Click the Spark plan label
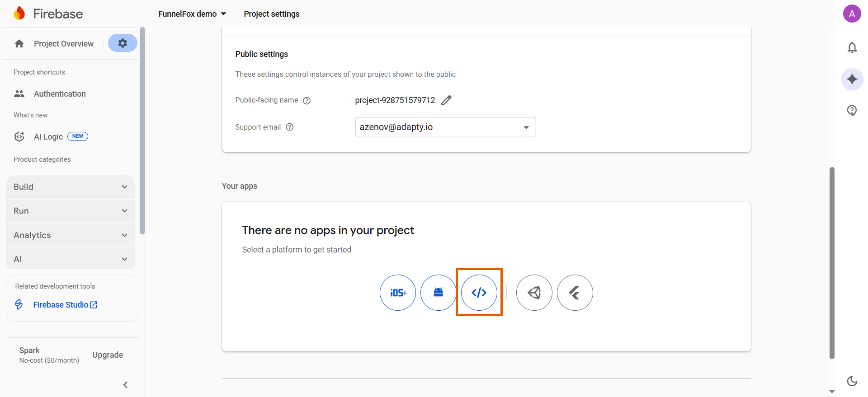 29,350
